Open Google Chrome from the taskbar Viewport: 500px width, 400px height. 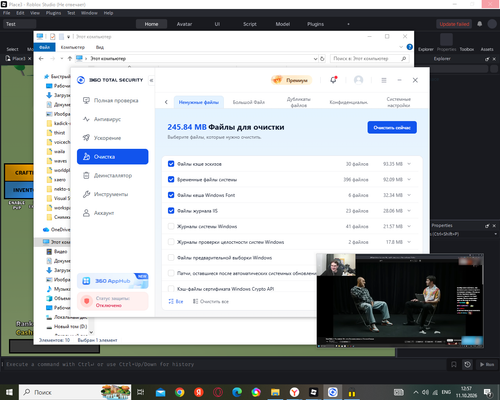click(x=180, y=392)
